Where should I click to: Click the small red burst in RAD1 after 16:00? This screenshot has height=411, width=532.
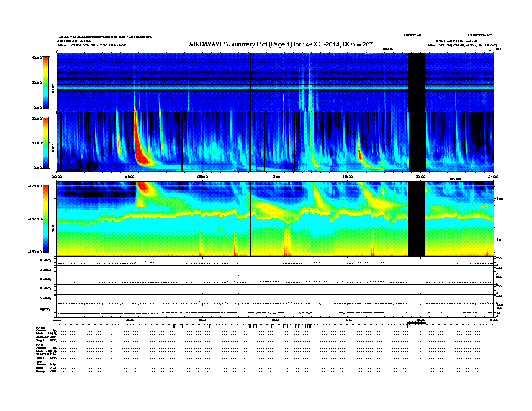(360, 154)
